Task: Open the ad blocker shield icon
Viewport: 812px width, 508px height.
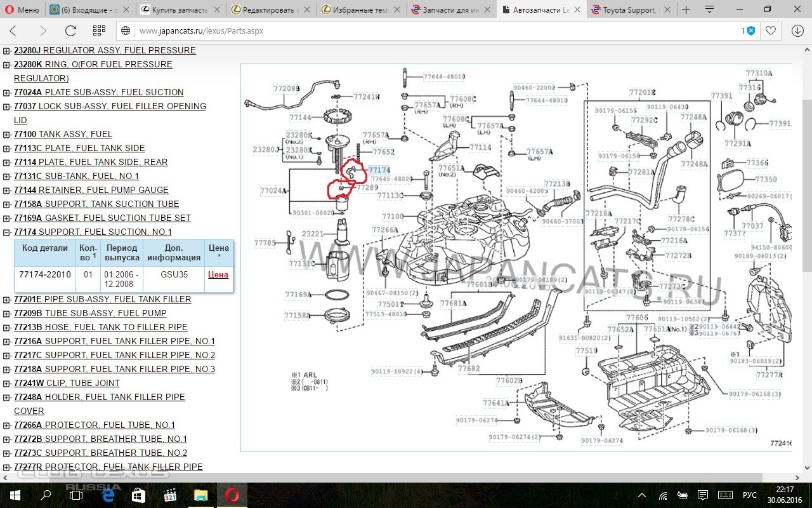Action: [750, 30]
